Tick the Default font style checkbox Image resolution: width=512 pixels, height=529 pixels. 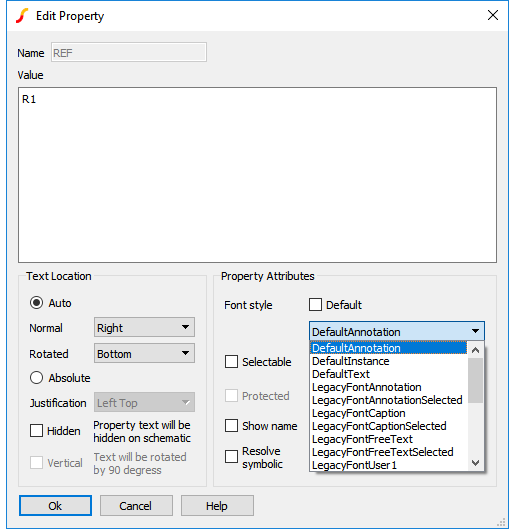tap(315, 304)
